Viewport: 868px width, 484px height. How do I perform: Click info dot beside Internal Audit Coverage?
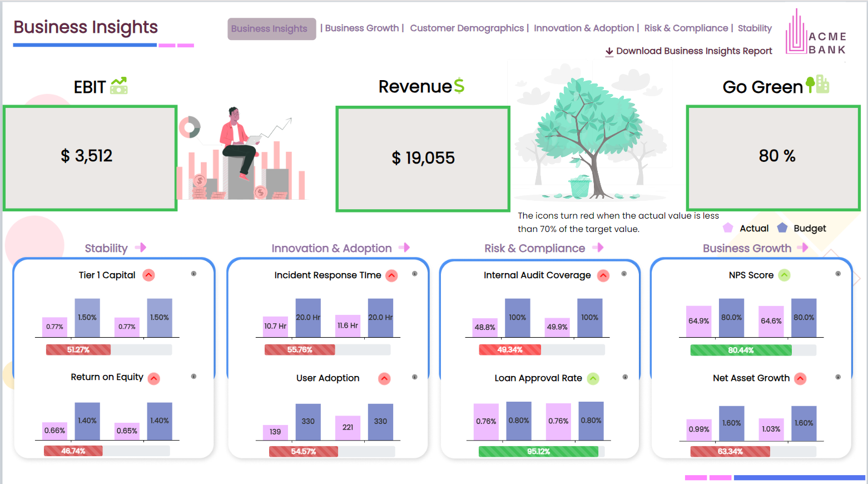[x=624, y=274]
